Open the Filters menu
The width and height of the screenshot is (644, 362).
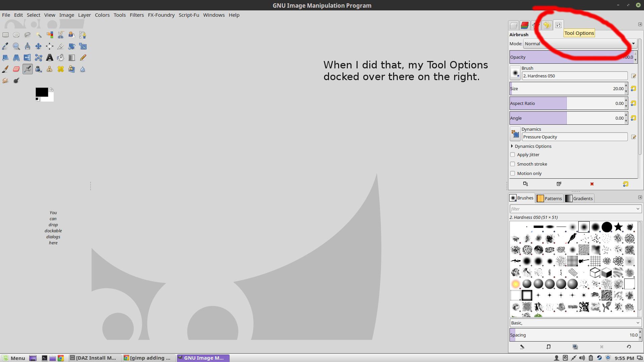[137, 15]
